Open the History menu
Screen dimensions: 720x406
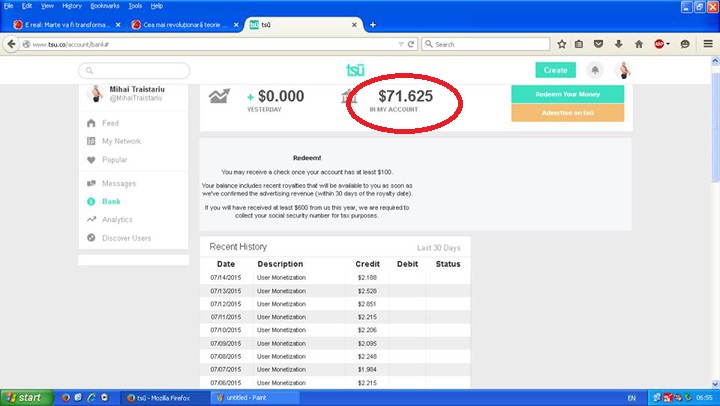tap(72, 6)
